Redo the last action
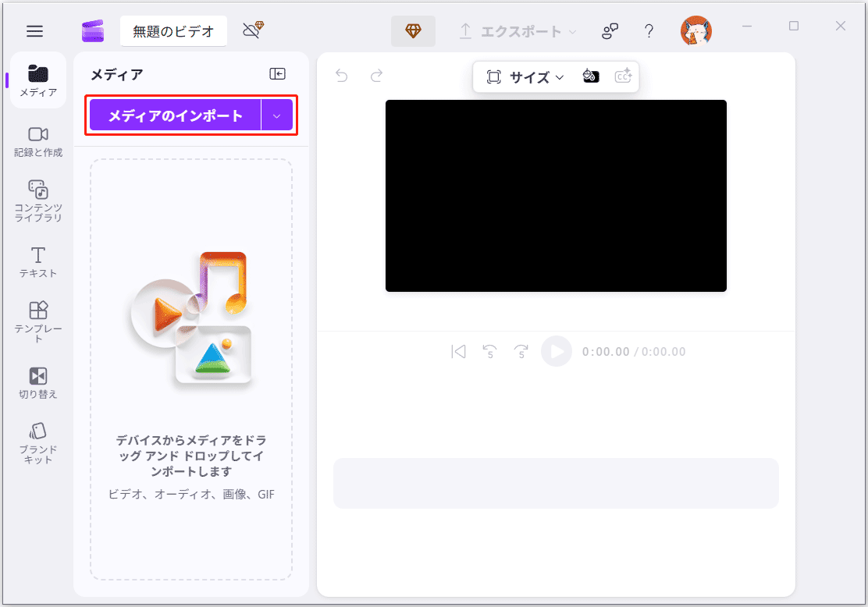 click(376, 76)
